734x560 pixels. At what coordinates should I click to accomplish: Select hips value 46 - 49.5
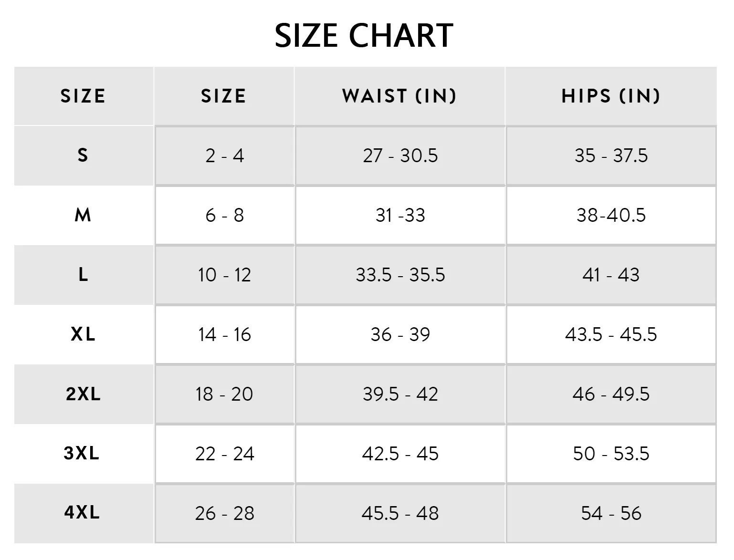611,394
